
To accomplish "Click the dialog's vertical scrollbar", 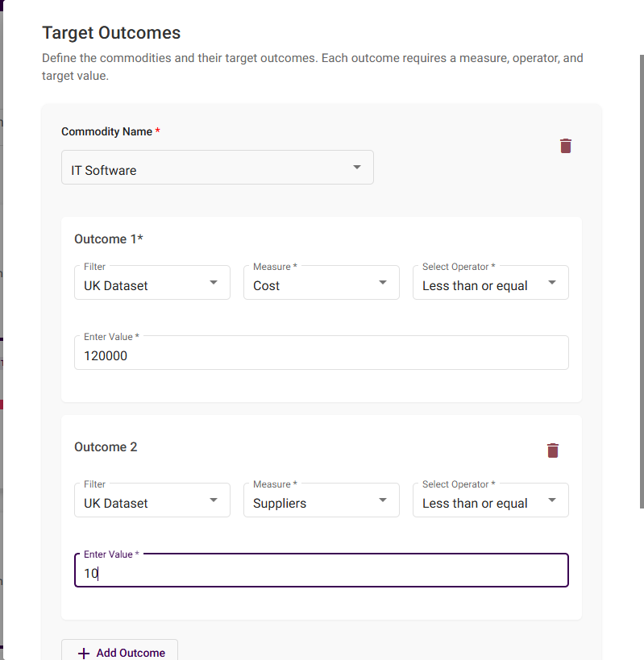I will [x=642, y=281].
